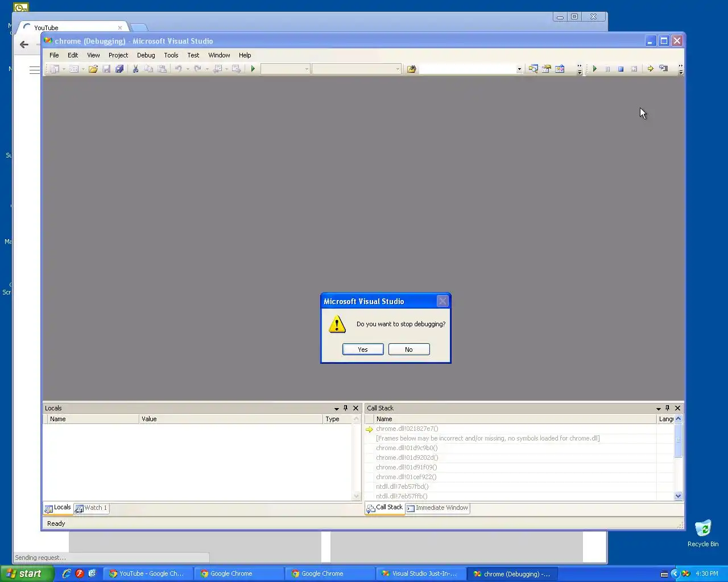The height and width of the screenshot is (582, 728).
Task: Select the Call Stack tab
Action: pos(385,508)
